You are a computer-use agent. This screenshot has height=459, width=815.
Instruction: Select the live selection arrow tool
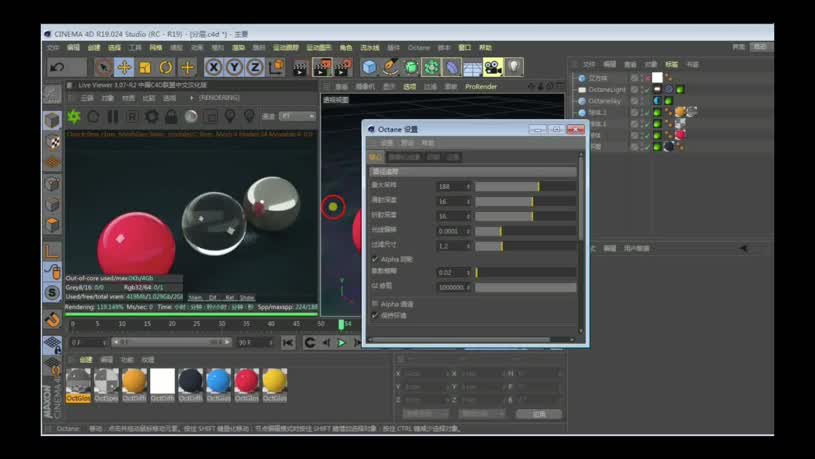(x=103, y=67)
